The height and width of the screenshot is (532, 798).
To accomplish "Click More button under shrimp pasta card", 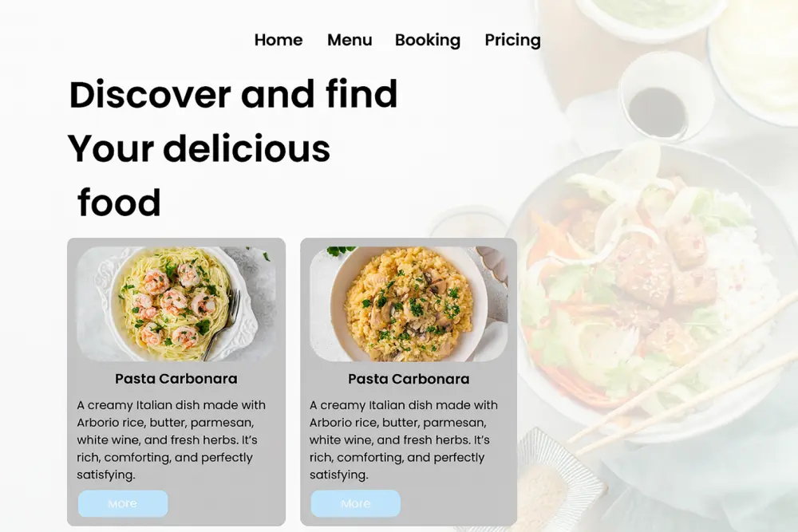I will coord(123,503).
